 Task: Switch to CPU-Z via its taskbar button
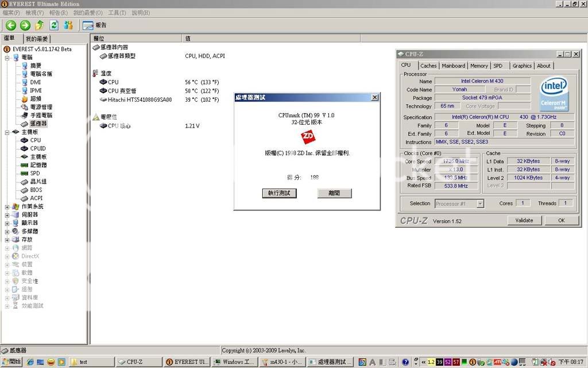pos(139,362)
